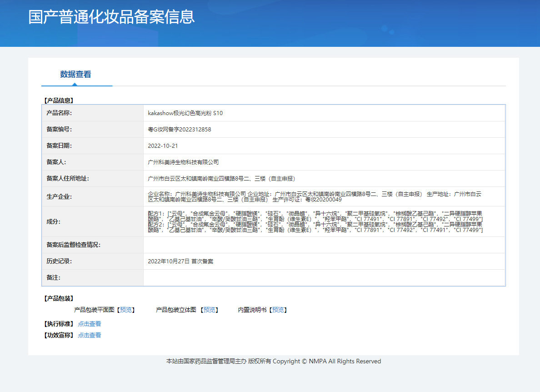540x392 pixels.
Task: Click the 成分 ingredient list text
Action: coord(315,221)
